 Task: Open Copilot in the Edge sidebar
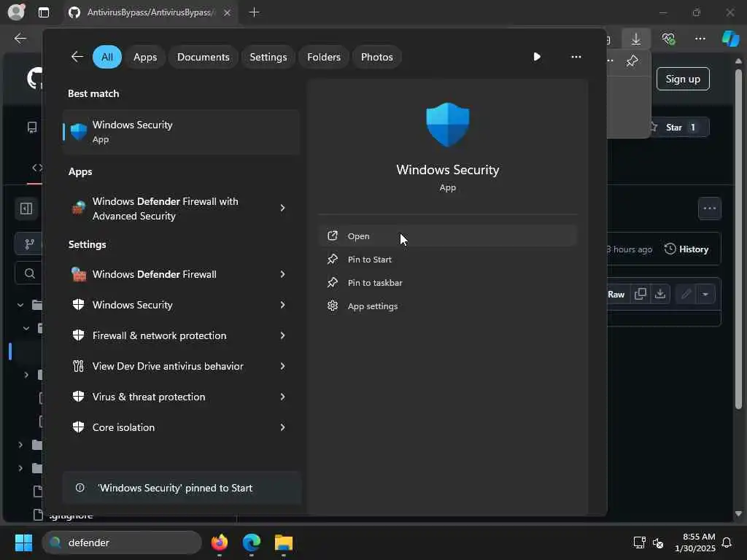pos(731,39)
